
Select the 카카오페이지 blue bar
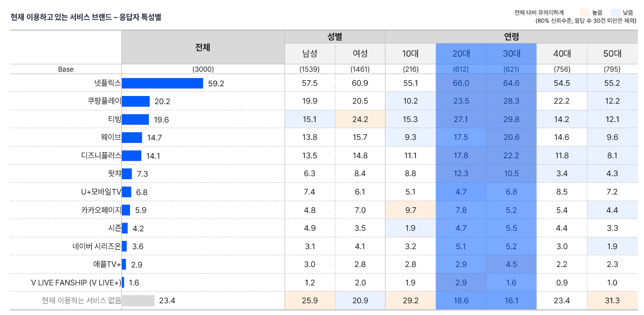click(127, 209)
